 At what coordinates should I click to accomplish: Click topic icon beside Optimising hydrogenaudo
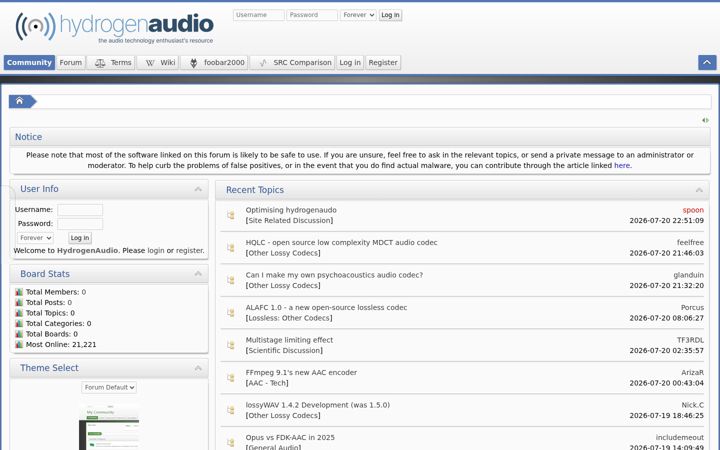(231, 215)
